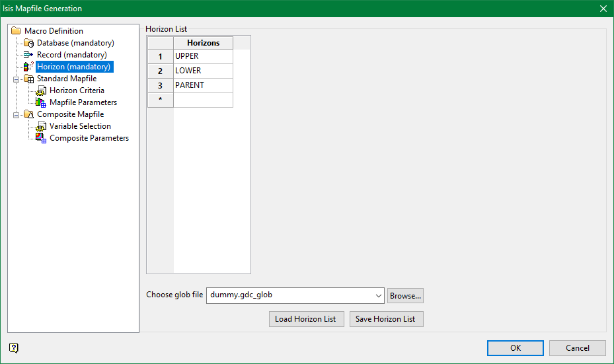Select Record (mandatory) tree item

(x=71, y=54)
